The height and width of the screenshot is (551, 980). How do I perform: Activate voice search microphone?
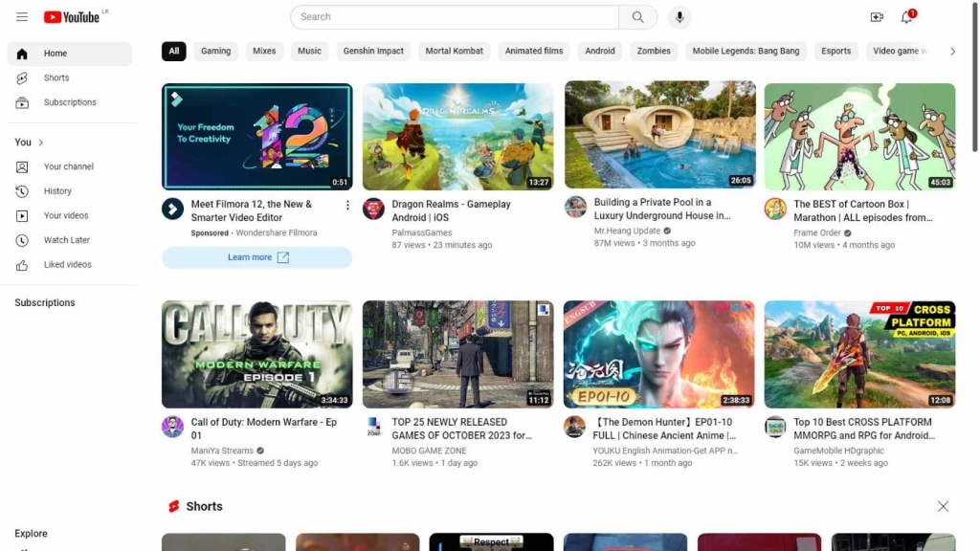pos(679,17)
